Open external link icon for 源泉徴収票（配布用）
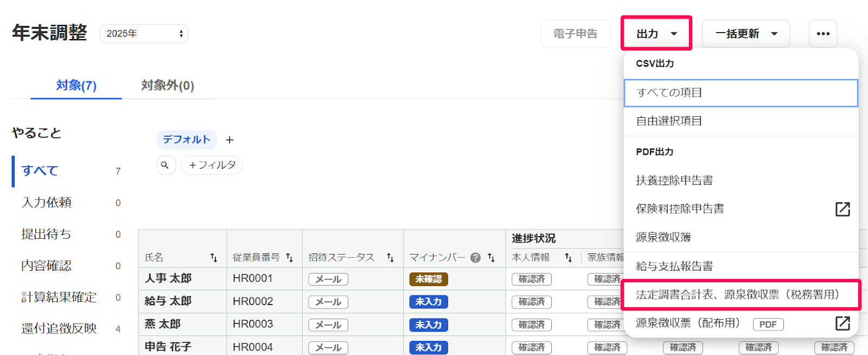The width and height of the screenshot is (868, 355). point(843,324)
